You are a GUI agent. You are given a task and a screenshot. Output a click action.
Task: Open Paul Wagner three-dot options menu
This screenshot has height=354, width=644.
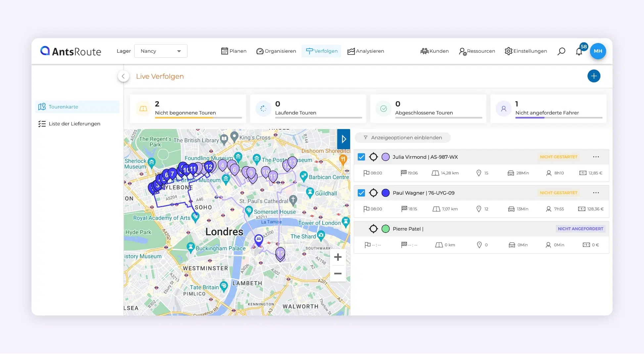[x=596, y=193]
